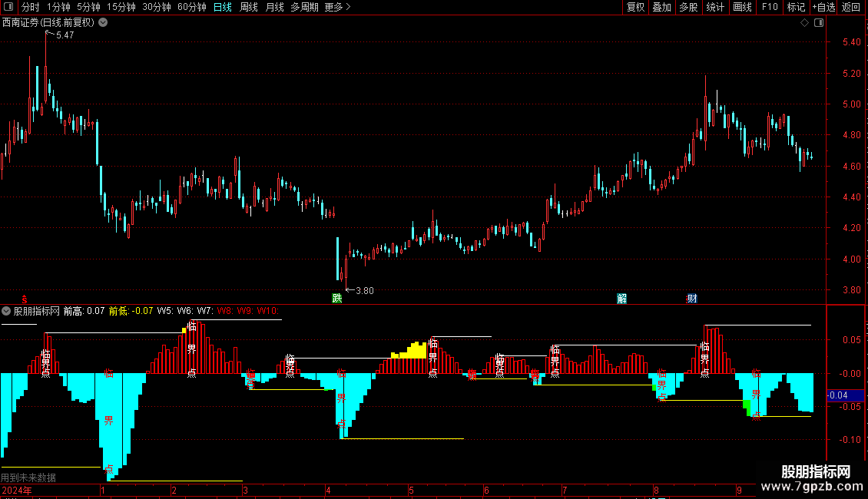868x499 pixels.
Task: Click the 返回 back button
Action: pos(851,7)
